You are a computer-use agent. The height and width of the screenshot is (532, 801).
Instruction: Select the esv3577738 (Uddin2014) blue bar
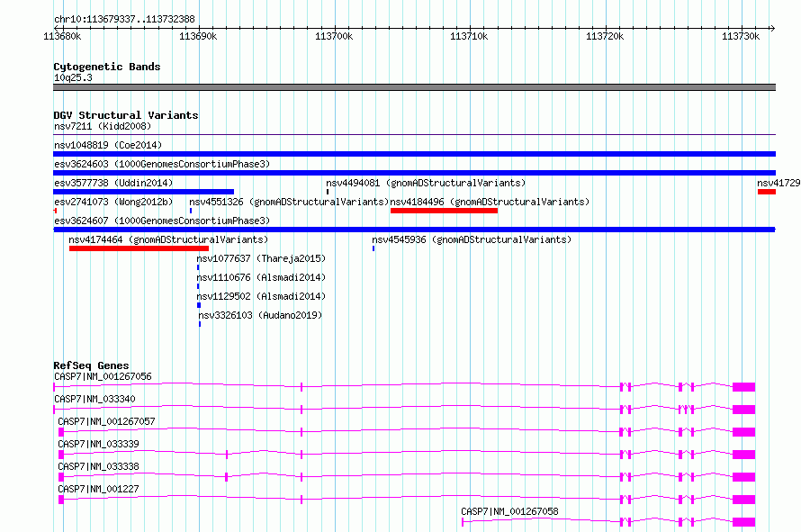(x=143, y=192)
